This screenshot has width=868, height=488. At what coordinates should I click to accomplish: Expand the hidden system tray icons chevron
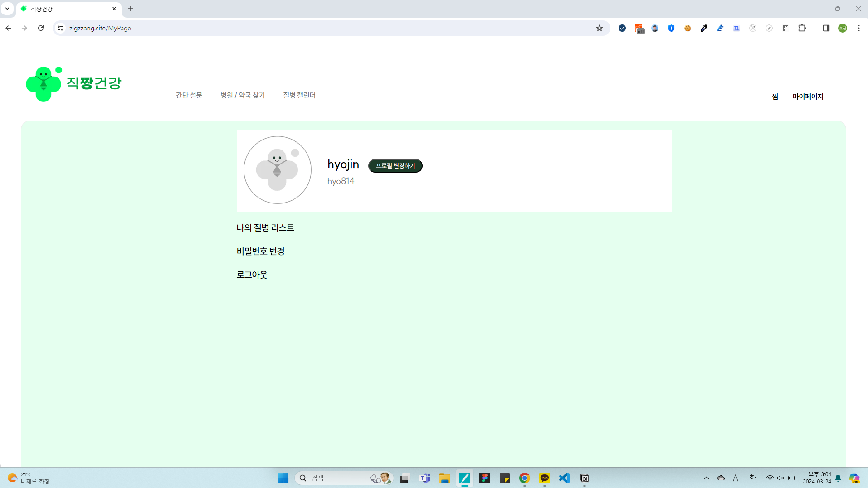pos(706,478)
